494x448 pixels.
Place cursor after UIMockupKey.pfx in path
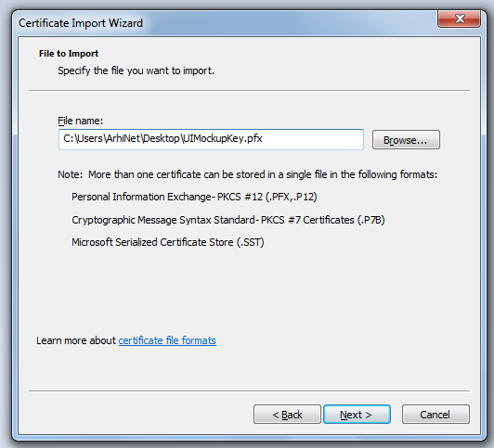tap(263, 139)
